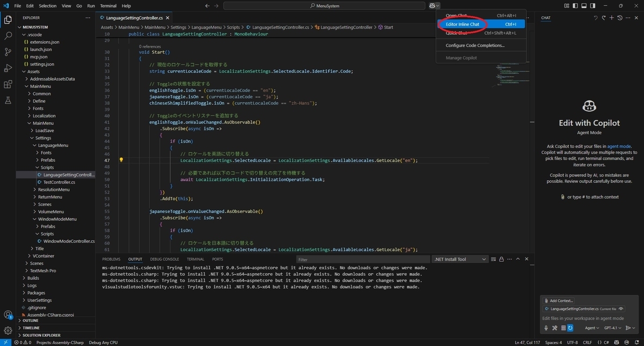Open the Extensions view
Viewport: 644px width, 346px height.
(8, 84)
